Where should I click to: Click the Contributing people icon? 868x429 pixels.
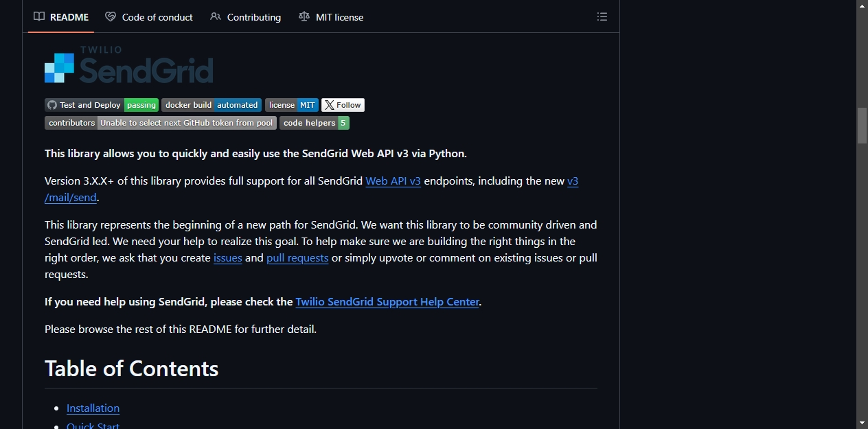[x=216, y=16]
